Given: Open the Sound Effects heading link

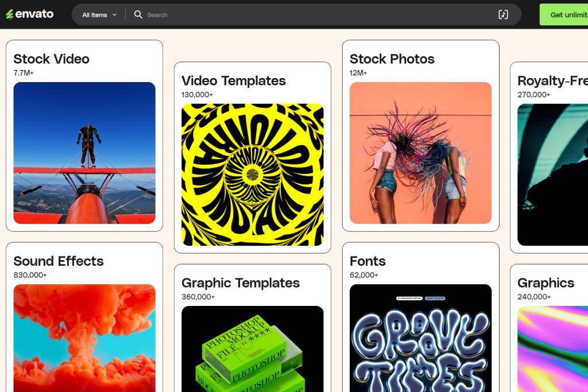Looking at the screenshot, I should point(59,261).
